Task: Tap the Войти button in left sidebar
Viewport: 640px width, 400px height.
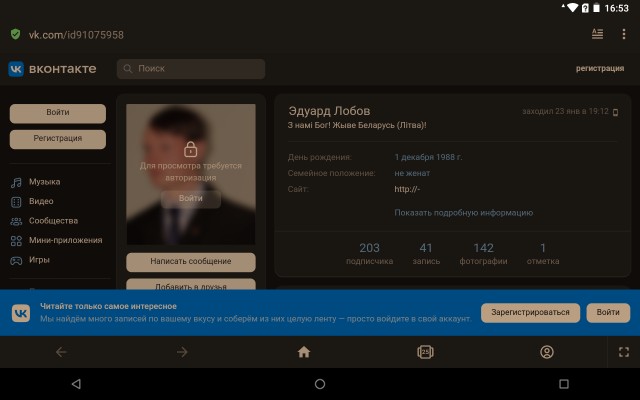Action: click(58, 113)
